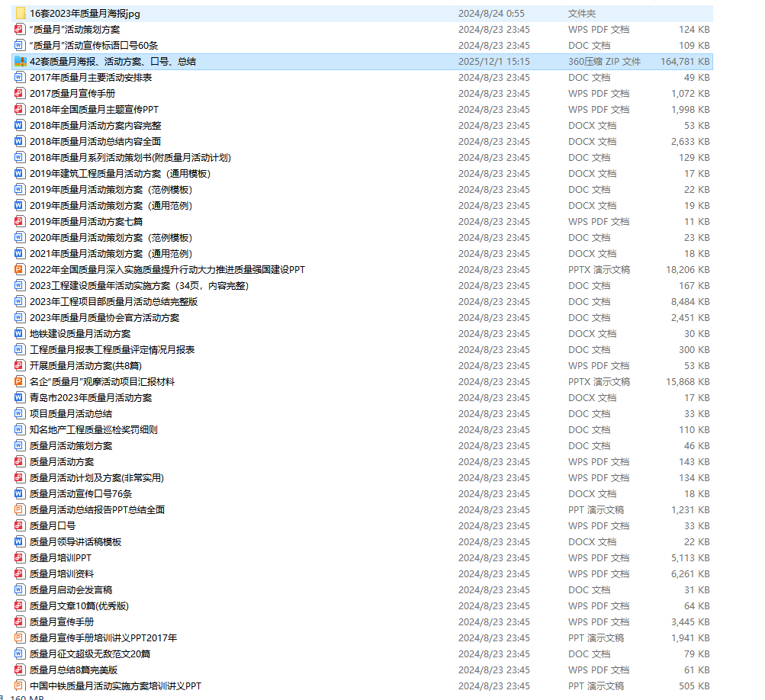Click the file name 知名地产工程质量巡检奖罚细则
Viewport: 765px width, 700px height.
pos(93,429)
